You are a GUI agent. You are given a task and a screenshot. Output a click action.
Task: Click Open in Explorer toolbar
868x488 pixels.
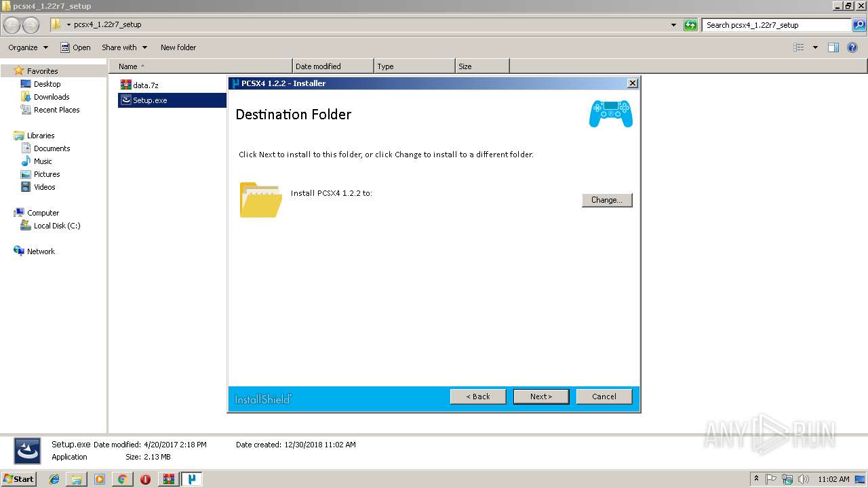tap(75, 47)
